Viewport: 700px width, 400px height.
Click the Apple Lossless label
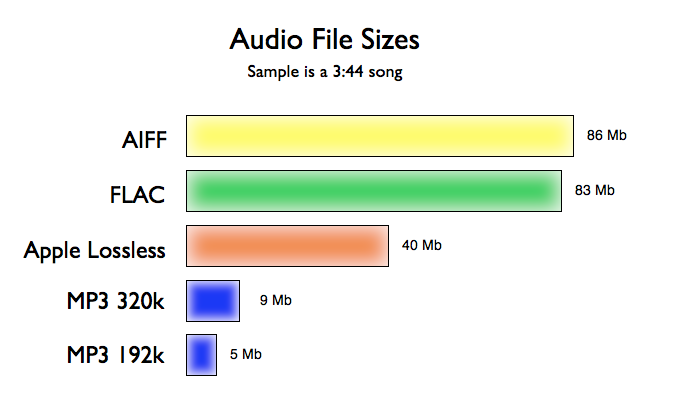point(95,251)
